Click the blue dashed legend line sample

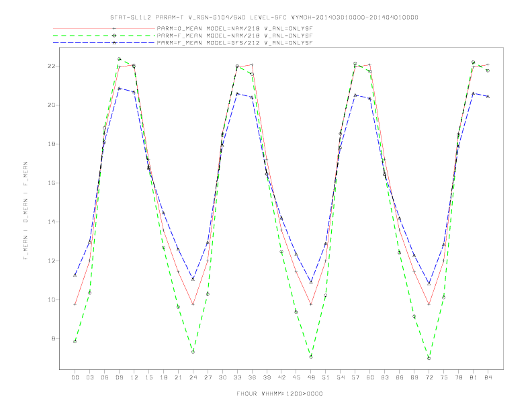click(104, 43)
